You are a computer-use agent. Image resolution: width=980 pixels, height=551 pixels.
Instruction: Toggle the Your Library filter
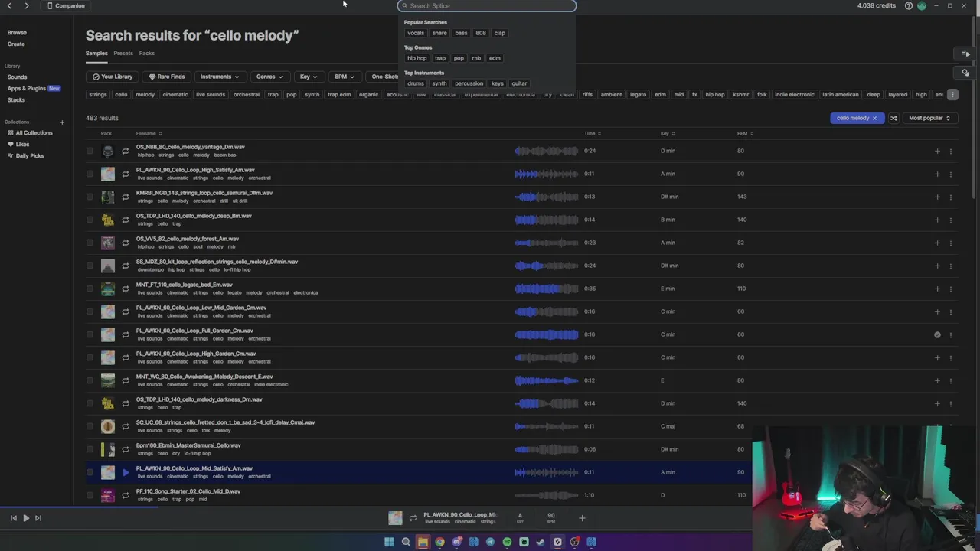[113, 77]
